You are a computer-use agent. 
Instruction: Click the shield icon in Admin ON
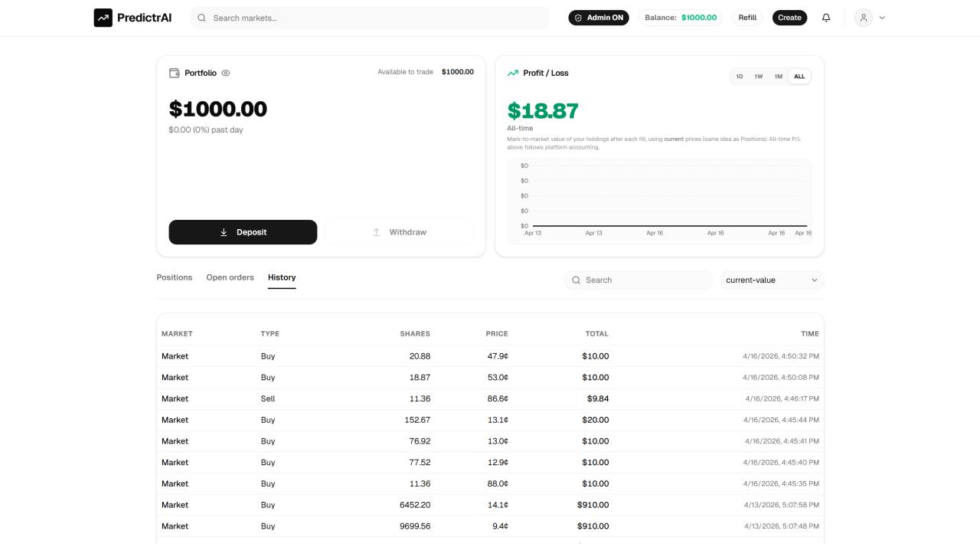click(x=578, y=18)
